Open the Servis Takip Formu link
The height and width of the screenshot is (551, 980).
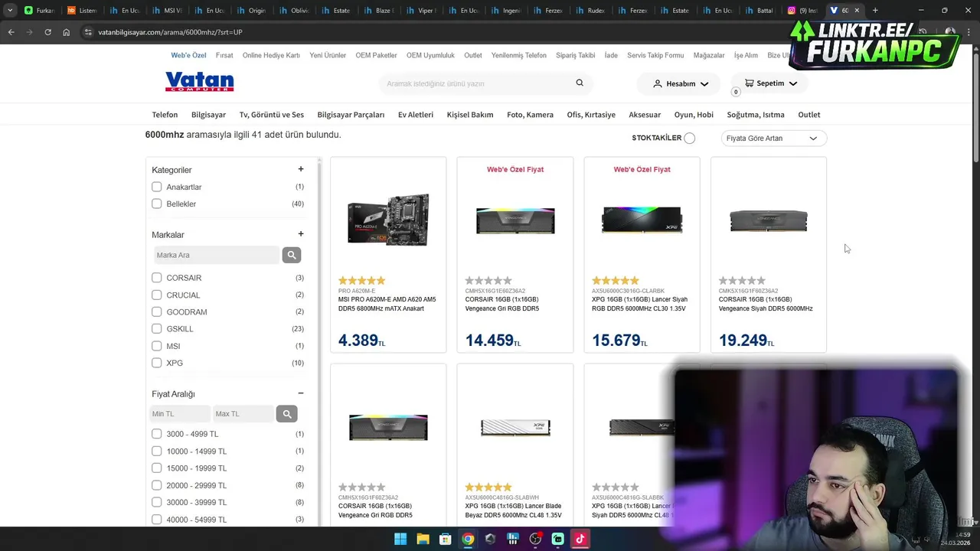click(655, 56)
